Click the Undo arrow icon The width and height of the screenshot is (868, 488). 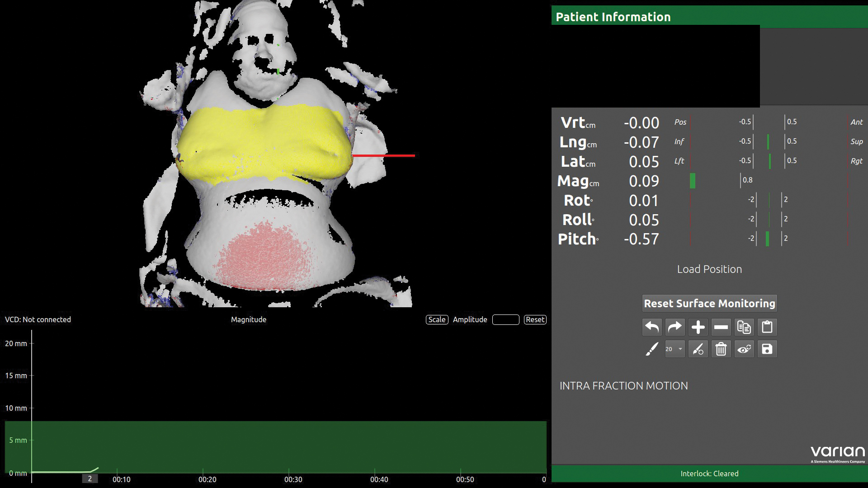point(651,327)
